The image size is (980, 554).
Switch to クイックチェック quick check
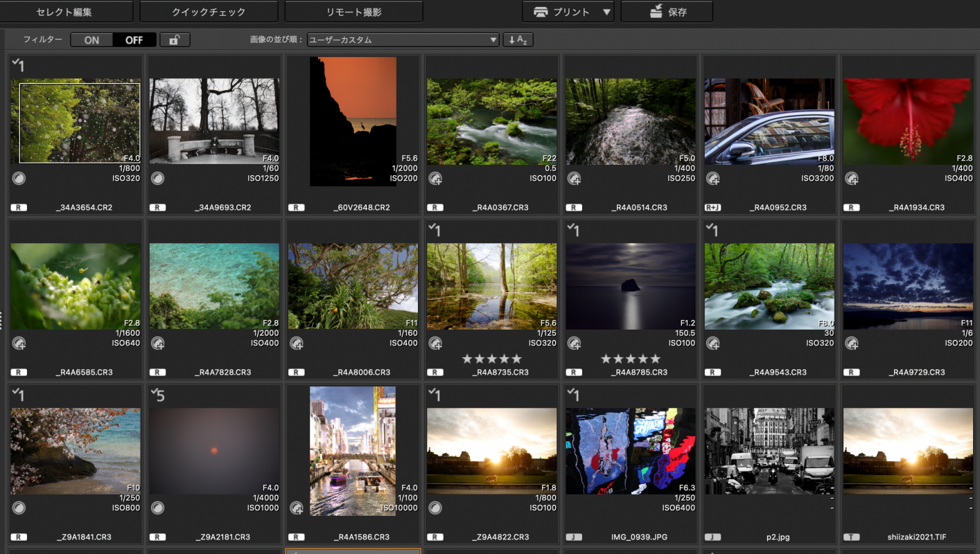click(209, 12)
